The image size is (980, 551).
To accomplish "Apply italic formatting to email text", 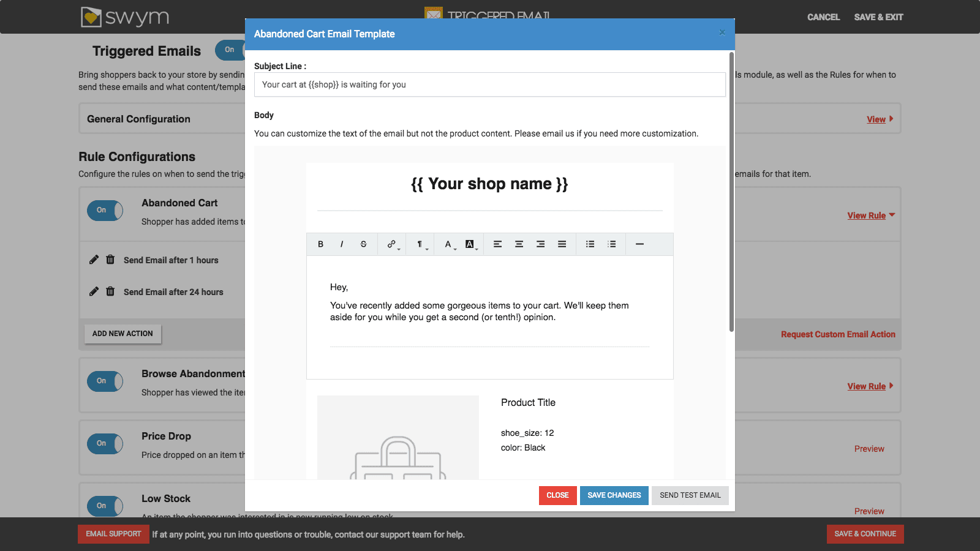I will [341, 244].
